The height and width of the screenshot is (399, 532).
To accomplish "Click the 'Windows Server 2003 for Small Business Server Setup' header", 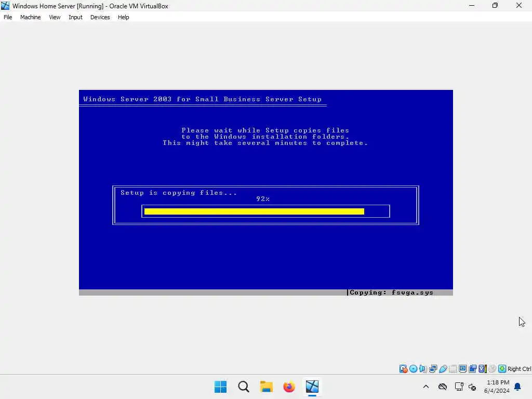I will tap(202, 99).
